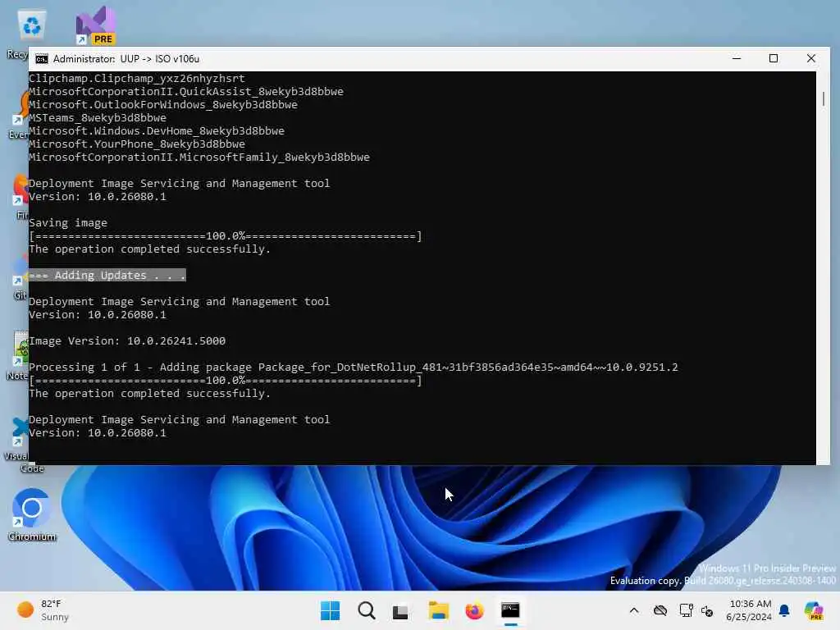Open the network display tray icon
Image resolution: width=840 pixels, height=630 pixels.
click(686, 610)
